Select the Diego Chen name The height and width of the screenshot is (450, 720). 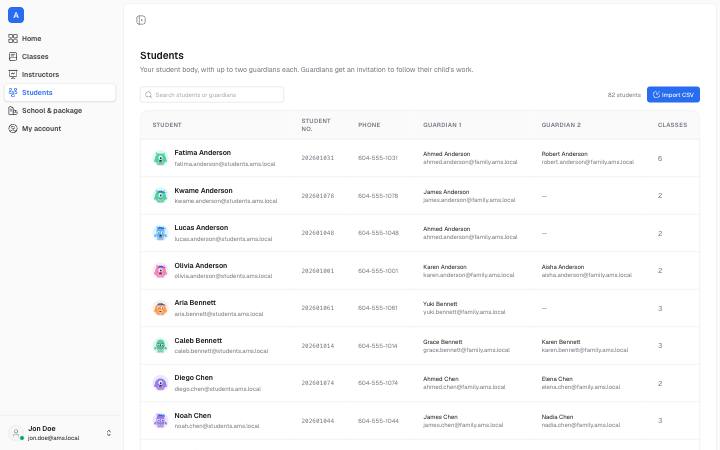click(x=194, y=378)
